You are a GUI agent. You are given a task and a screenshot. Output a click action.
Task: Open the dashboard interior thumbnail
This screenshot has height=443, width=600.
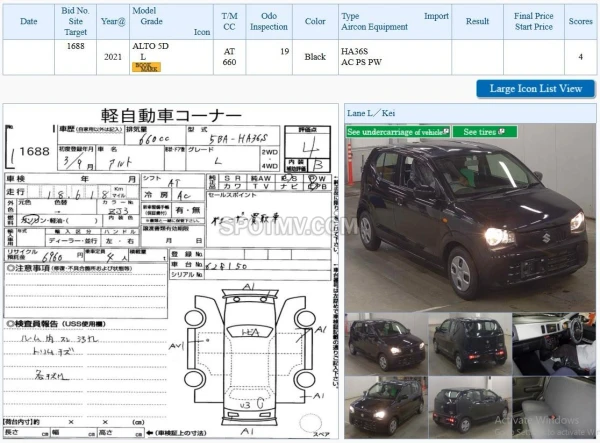tap(554, 344)
